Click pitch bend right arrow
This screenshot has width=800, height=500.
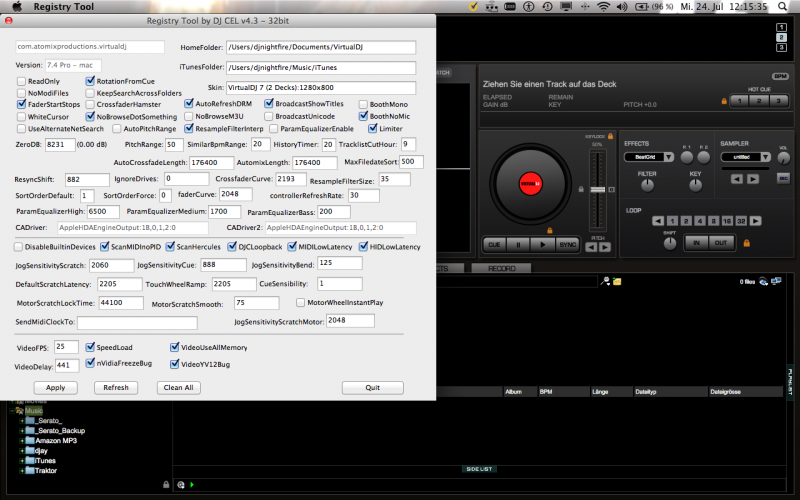[605, 247]
